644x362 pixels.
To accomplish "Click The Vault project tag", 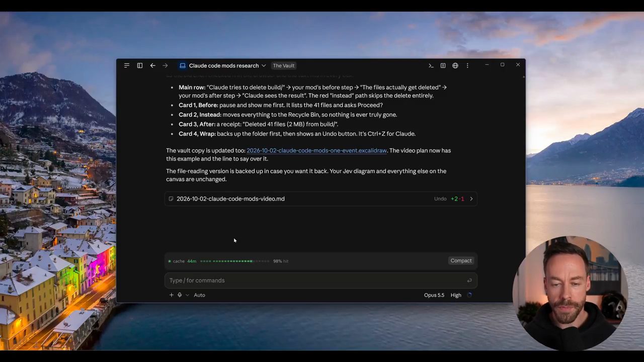I will 284,65.
